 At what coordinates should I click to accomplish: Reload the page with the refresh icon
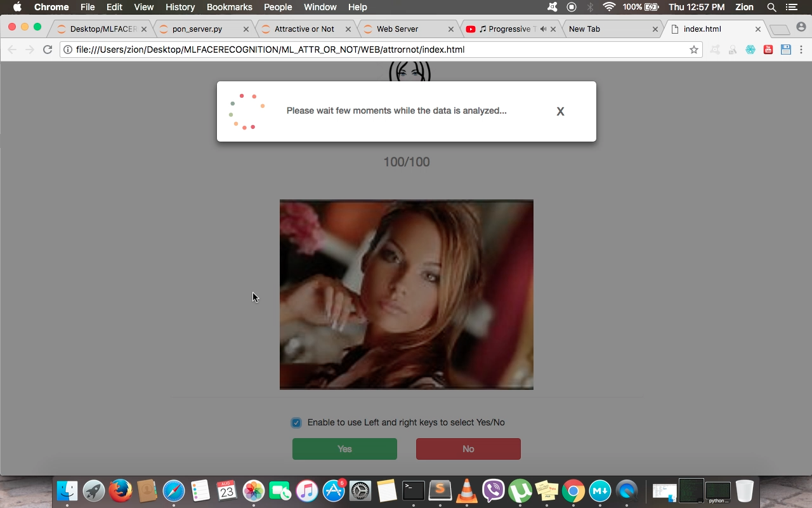pyautogui.click(x=48, y=50)
